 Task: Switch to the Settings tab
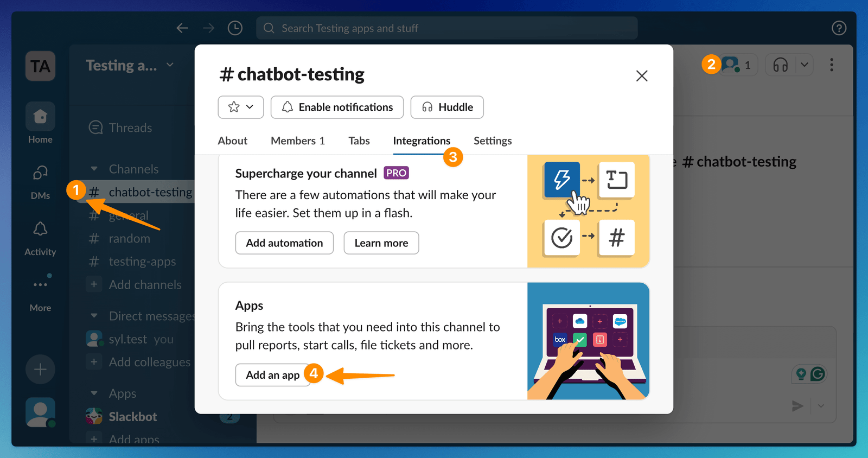(x=492, y=141)
